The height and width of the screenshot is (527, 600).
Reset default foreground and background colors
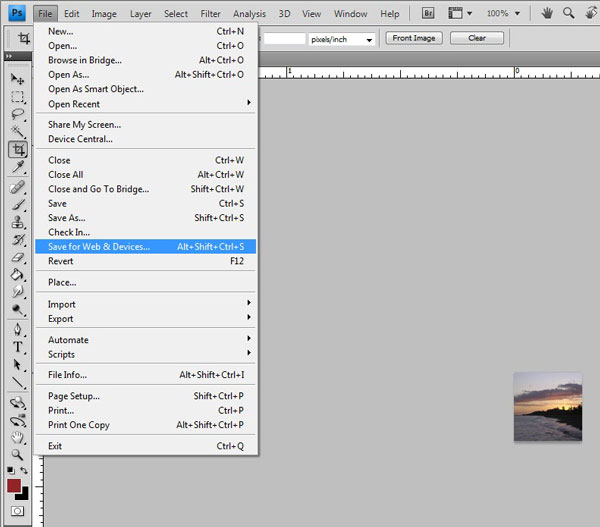11,470
